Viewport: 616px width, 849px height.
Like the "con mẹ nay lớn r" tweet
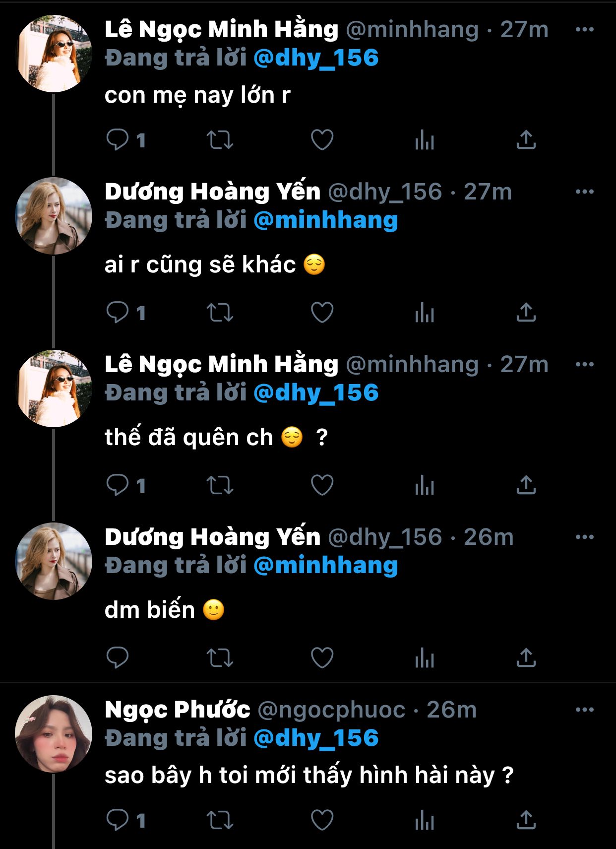pos(322,140)
